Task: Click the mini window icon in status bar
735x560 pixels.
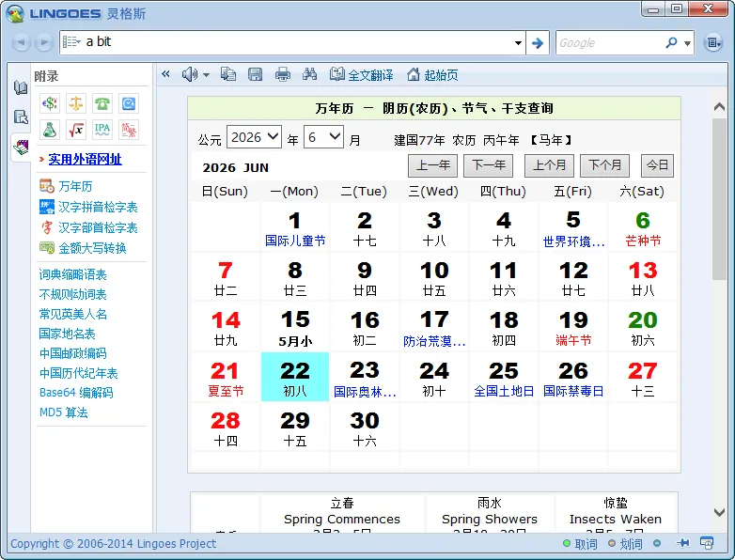Action: tap(707, 543)
